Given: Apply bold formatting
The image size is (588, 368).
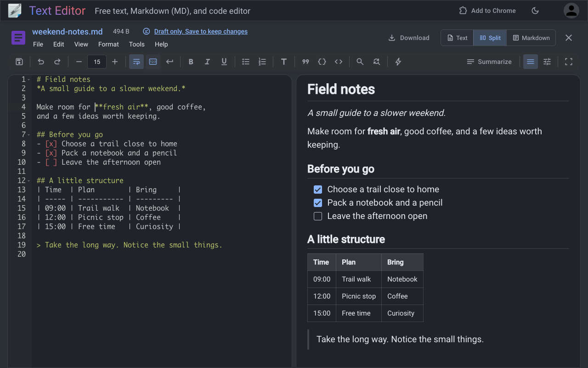Looking at the screenshot, I should pyautogui.click(x=191, y=62).
